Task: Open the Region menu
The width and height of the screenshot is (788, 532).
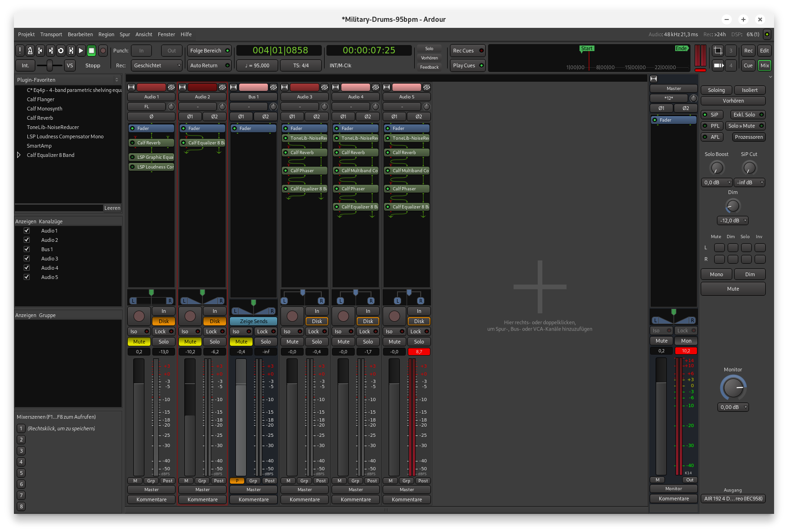Action: [x=106, y=34]
